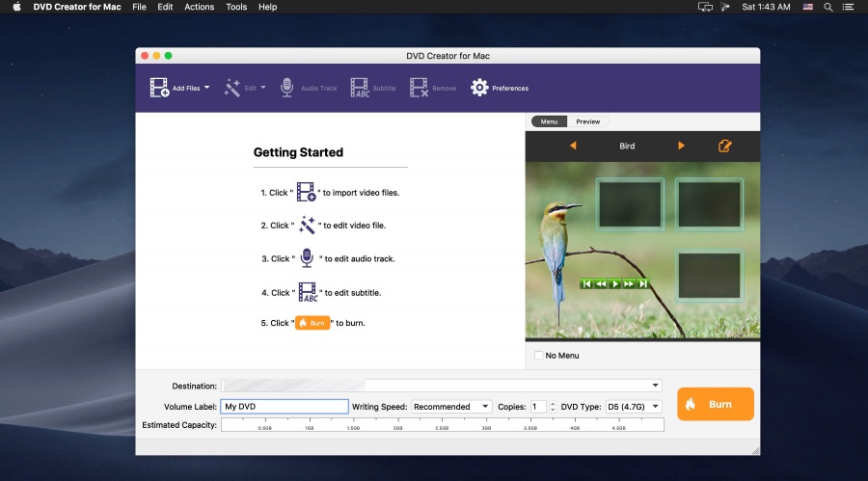This screenshot has height=481, width=868.
Task: Click magic wand icon in Getting Started step 2
Action: pos(307,226)
